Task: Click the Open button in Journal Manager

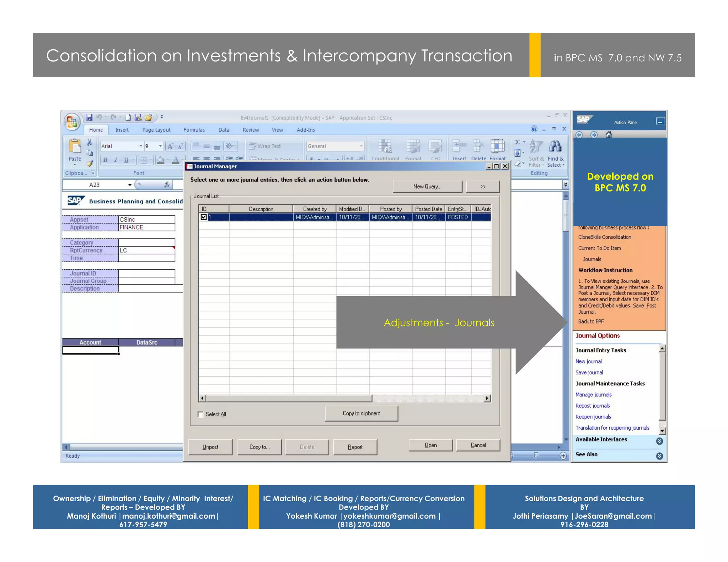Action: pos(430,445)
